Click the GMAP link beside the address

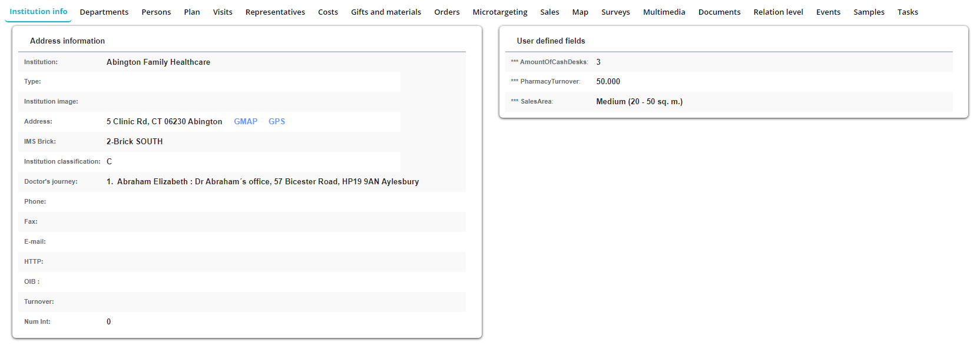click(246, 121)
